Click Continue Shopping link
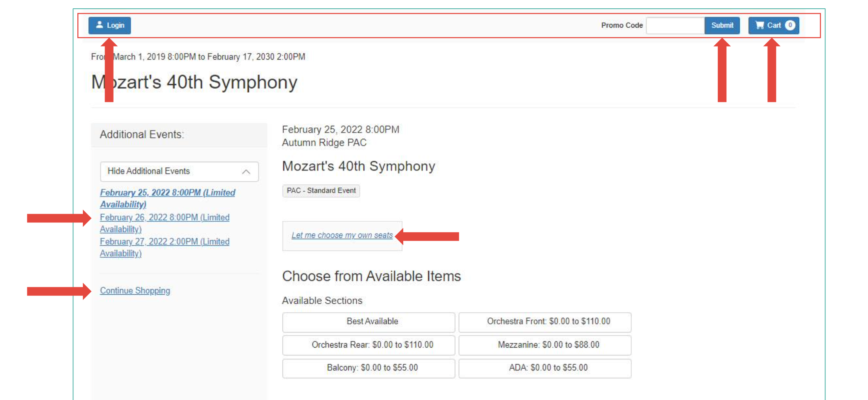868x400 pixels. tap(135, 291)
